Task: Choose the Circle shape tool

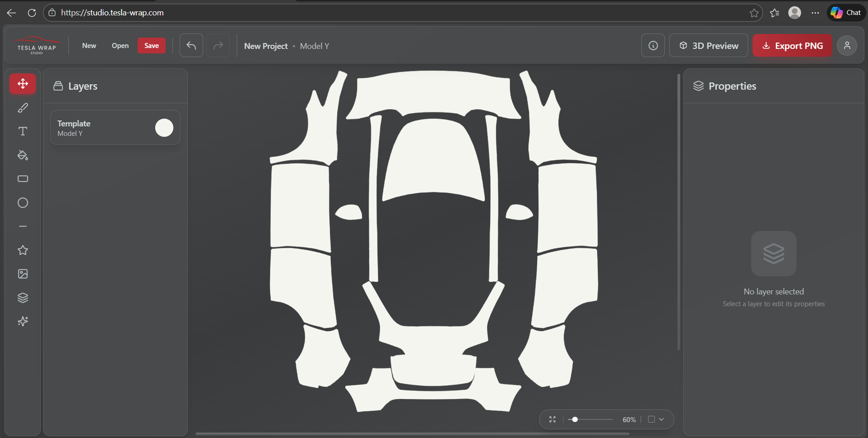Action: (23, 203)
